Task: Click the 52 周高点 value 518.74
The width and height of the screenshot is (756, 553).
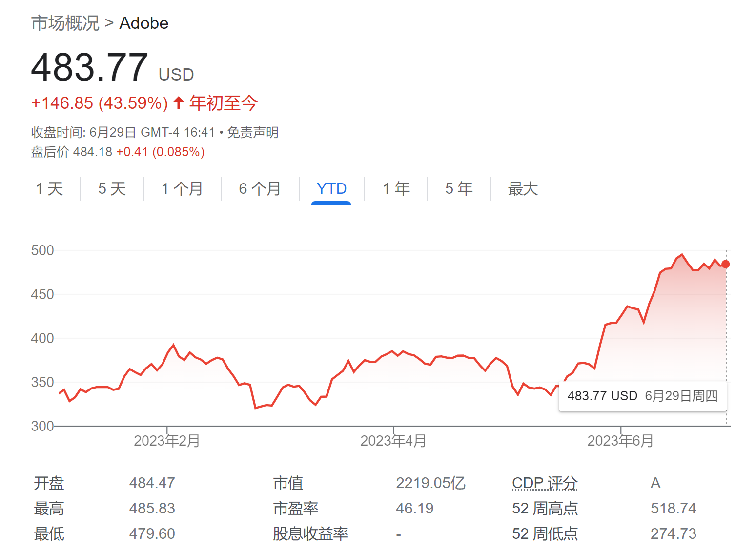Action: [x=674, y=508]
